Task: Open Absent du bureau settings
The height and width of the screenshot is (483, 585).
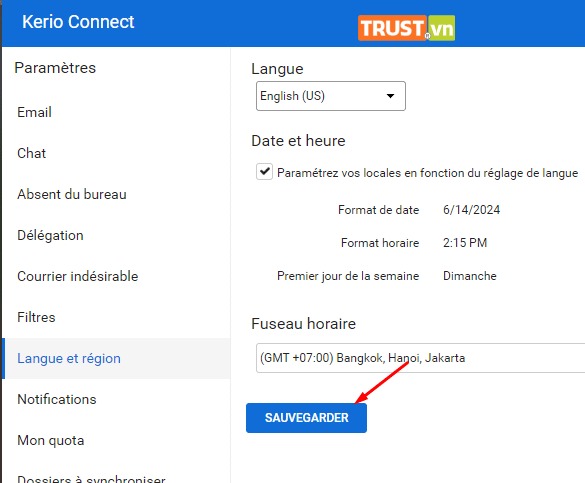Action: click(x=72, y=194)
